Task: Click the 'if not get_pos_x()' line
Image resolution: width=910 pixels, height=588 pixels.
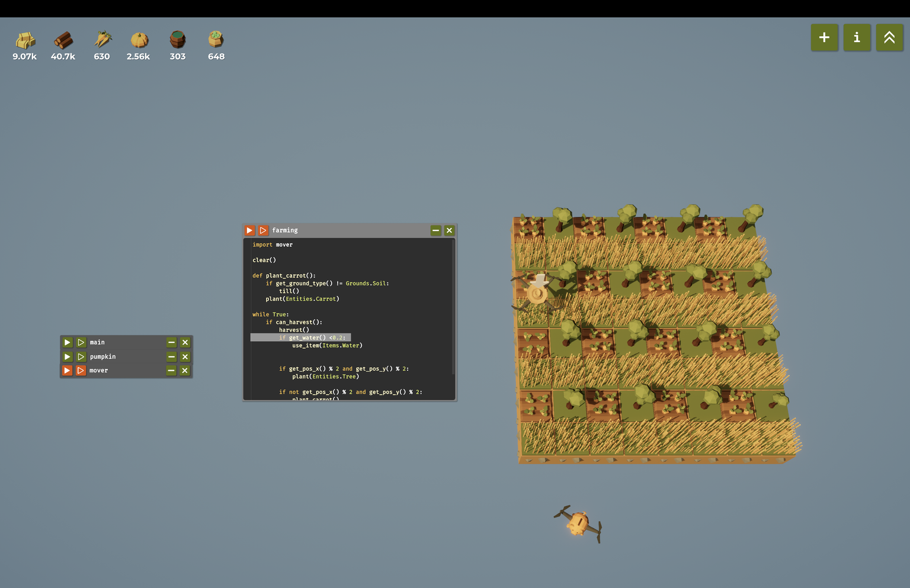Action: (351, 392)
